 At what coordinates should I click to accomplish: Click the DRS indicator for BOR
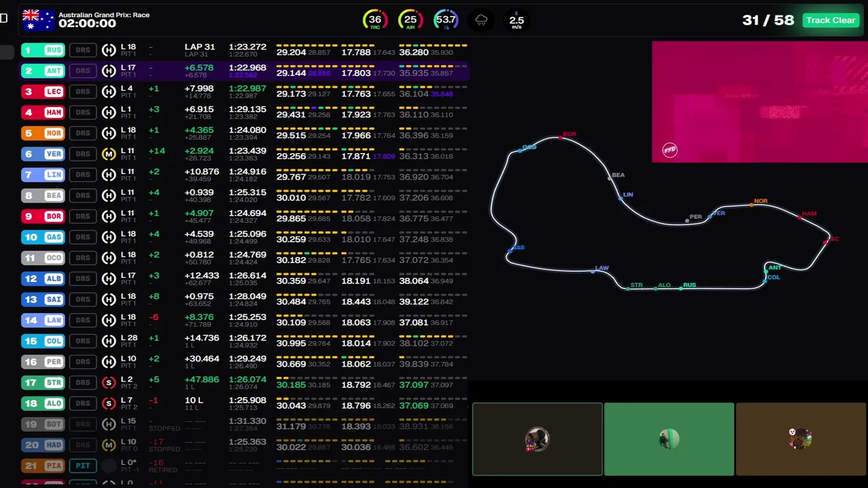tap(83, 216)
